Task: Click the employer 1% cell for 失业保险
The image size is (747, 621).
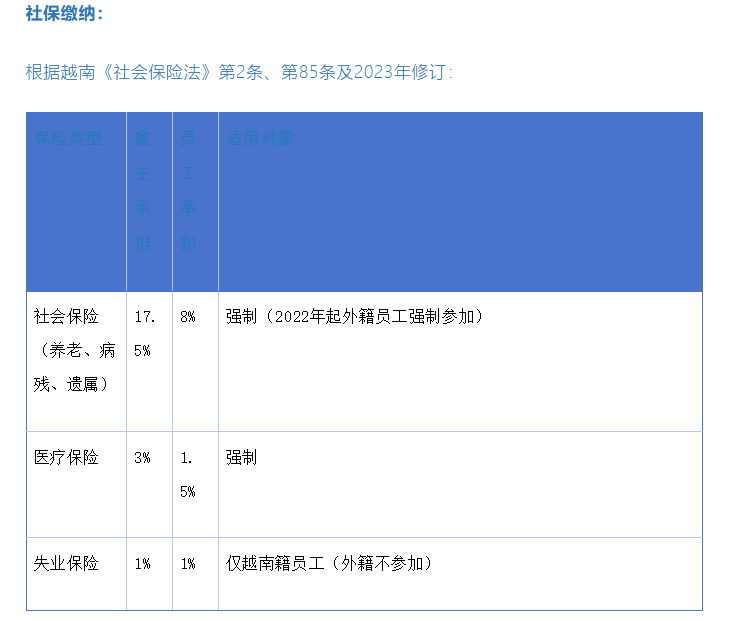Action: coord(142,564)
